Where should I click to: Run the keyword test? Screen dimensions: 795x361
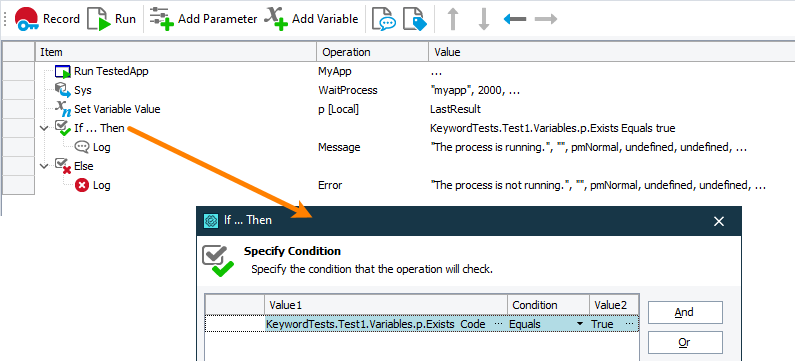click(112, 19)
